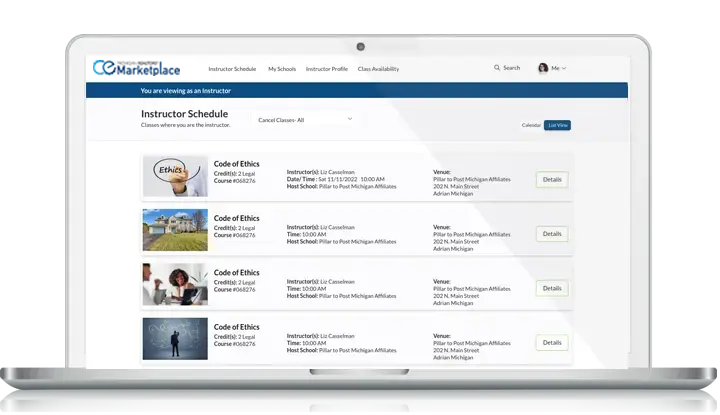The image size is (720, 415).
Task: Click the chalkboard thumbnail of fourth class
Action: (175, 338)
